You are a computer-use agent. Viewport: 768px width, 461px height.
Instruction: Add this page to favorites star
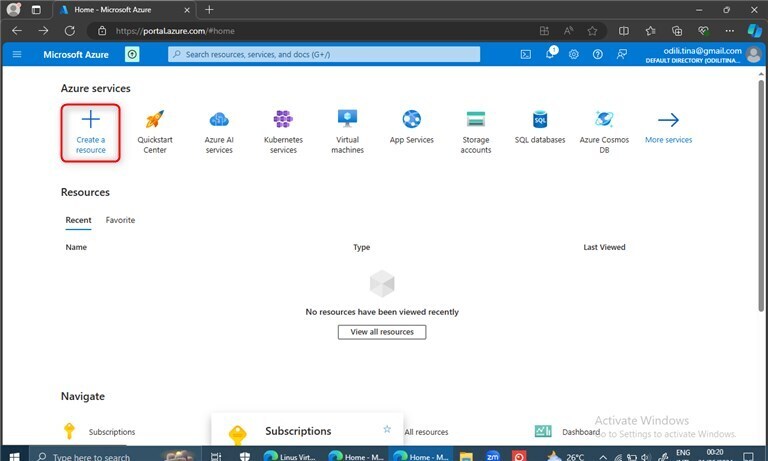(592, 31)
